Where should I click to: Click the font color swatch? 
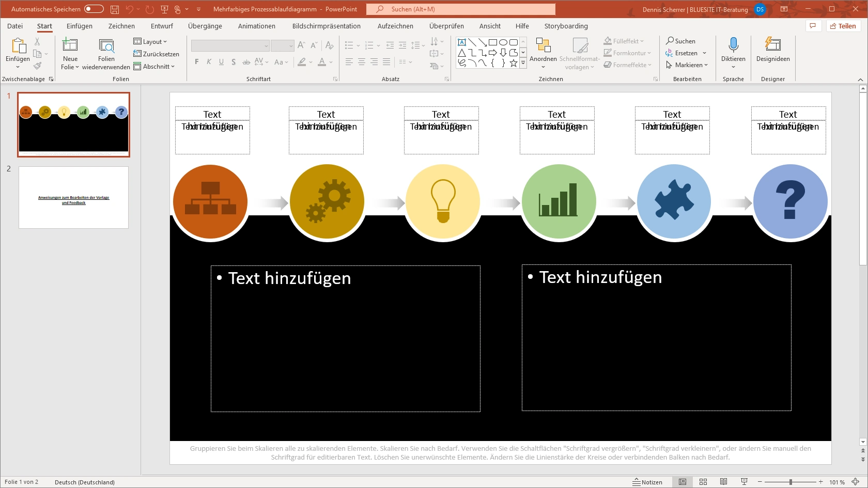click(322, 62)
